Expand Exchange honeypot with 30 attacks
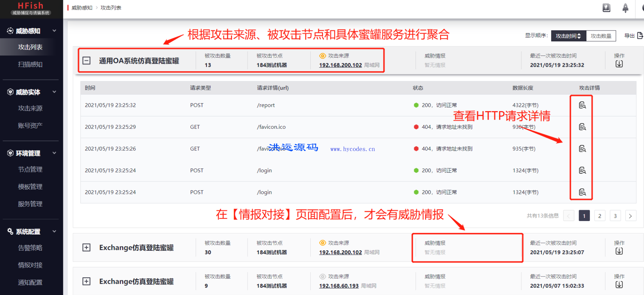Screen dimensions: 644x295 87,247
